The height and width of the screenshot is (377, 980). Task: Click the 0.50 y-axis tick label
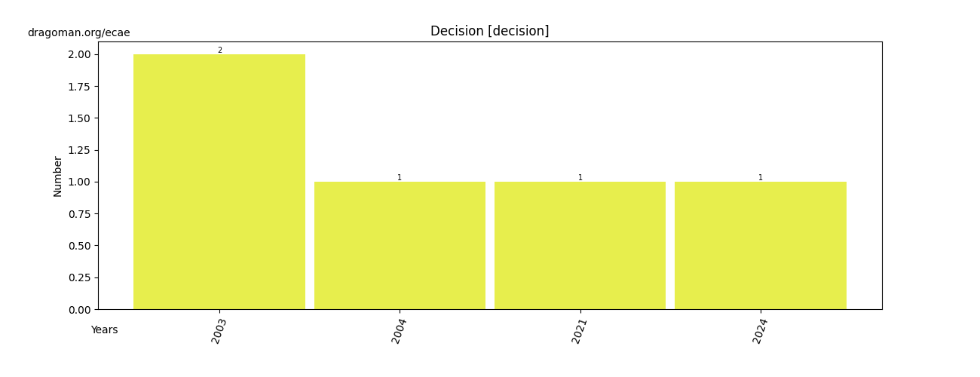click(x=79, y=246)
